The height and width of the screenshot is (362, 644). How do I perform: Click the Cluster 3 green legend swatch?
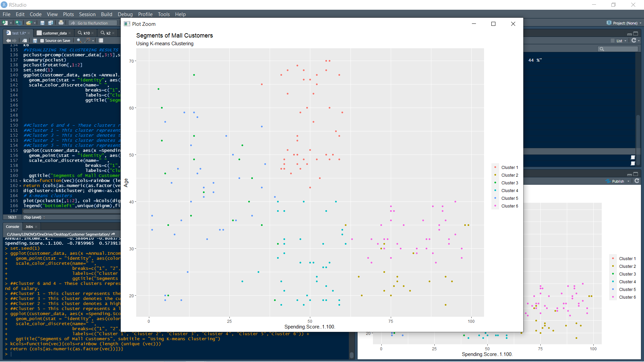495,183
